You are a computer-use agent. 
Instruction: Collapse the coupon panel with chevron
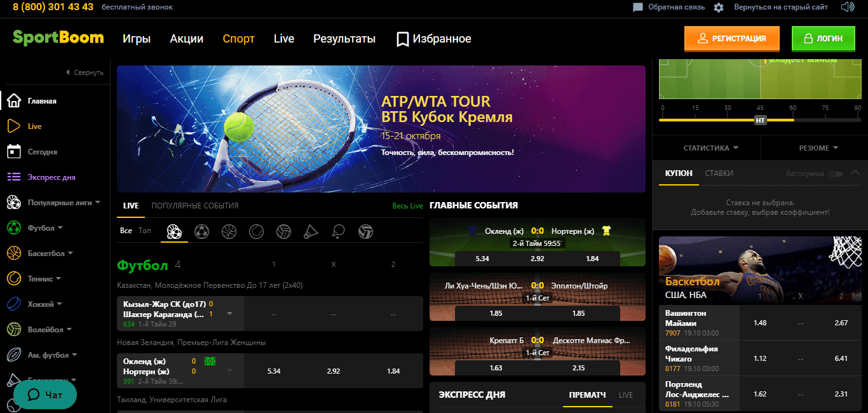coord(855,172)
